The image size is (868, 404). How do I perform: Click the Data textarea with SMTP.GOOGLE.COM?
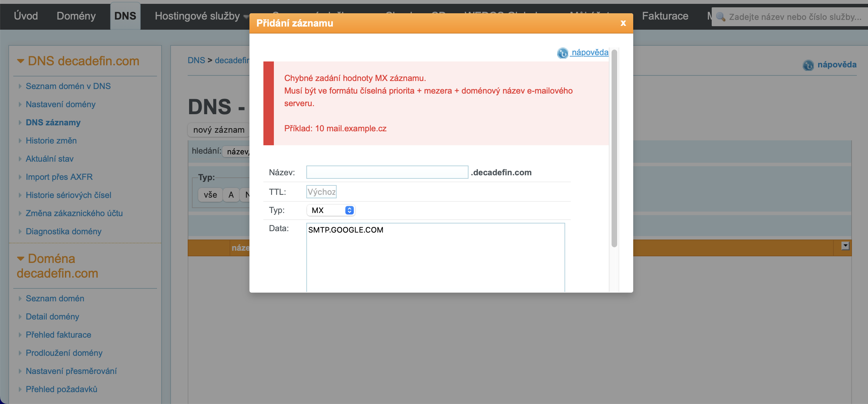tap(435, 257)
